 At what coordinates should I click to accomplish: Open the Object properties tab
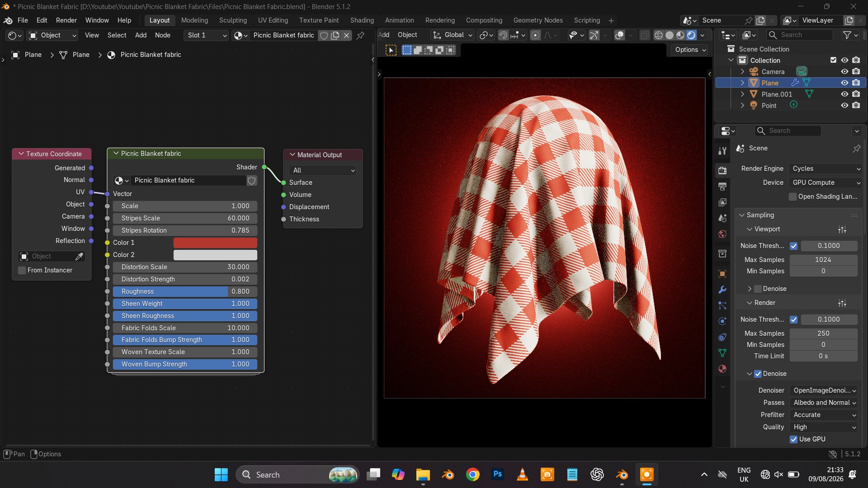(722, 274)
